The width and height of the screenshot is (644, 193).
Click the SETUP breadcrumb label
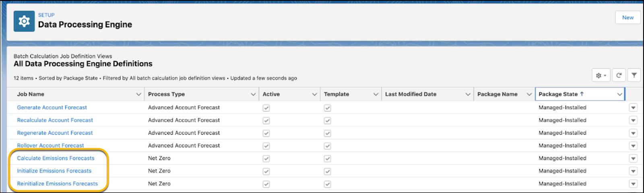coord(46,15)
